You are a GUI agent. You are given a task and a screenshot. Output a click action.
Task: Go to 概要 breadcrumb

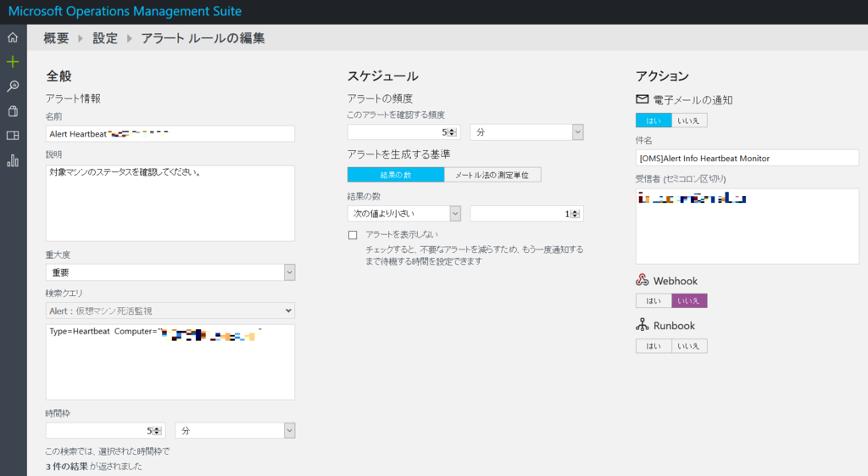[x=56, y=37]
